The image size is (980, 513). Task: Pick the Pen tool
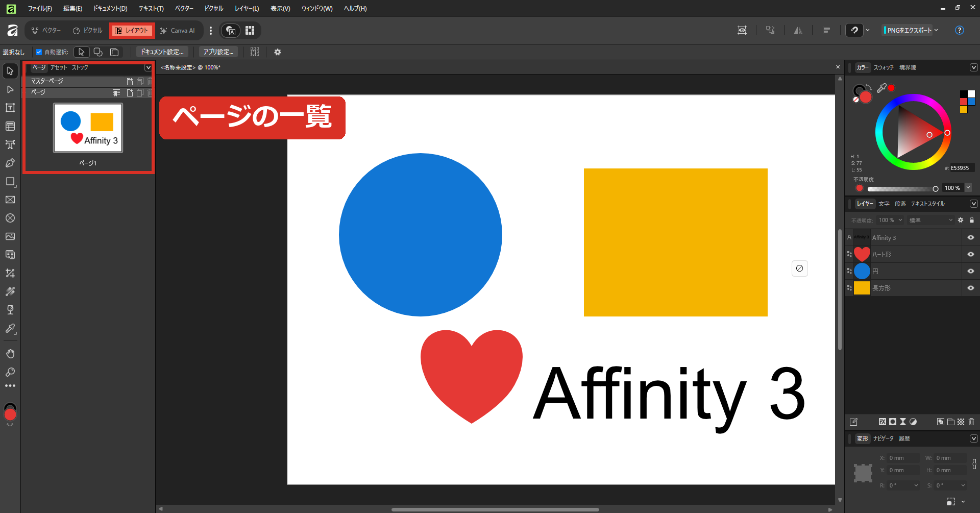pyautogui.click(x=10, y=163)
